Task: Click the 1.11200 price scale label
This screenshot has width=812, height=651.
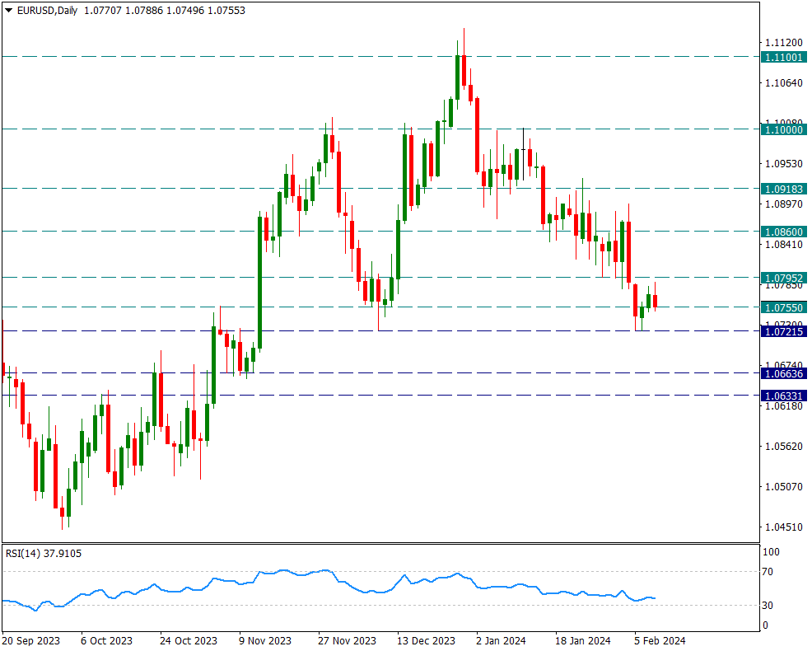Action: click(x=784, y=43)
